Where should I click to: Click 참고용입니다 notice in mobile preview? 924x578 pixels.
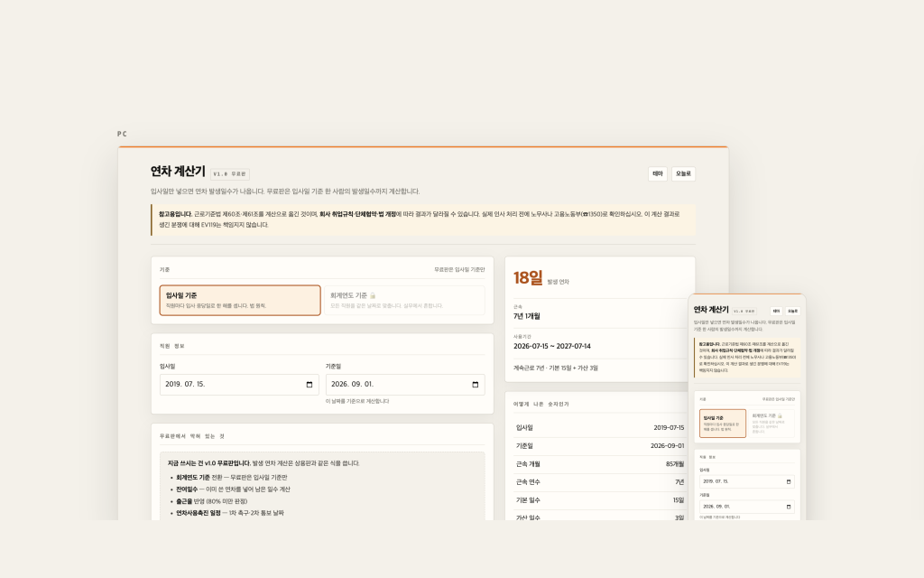(747, 358)
